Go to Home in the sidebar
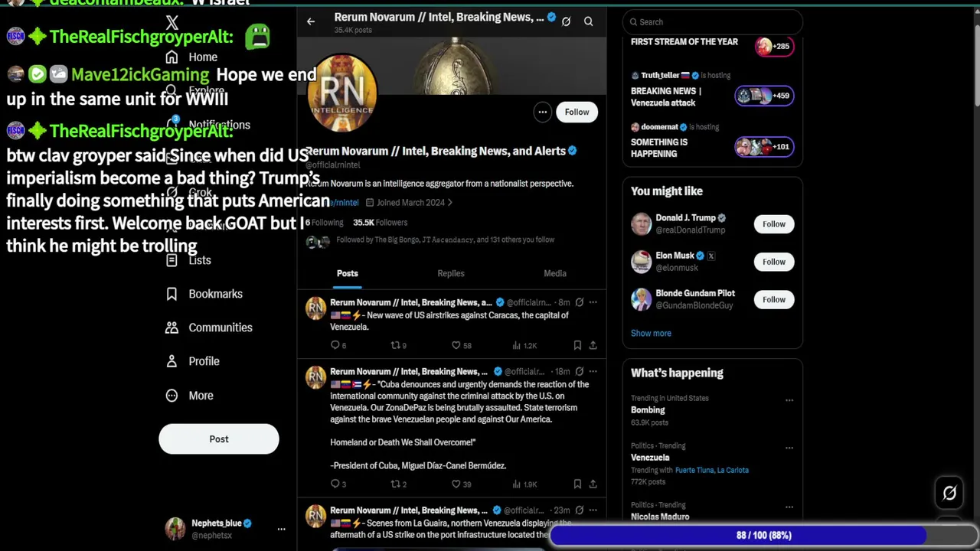The image size is (980, 551). coord(192,57)
